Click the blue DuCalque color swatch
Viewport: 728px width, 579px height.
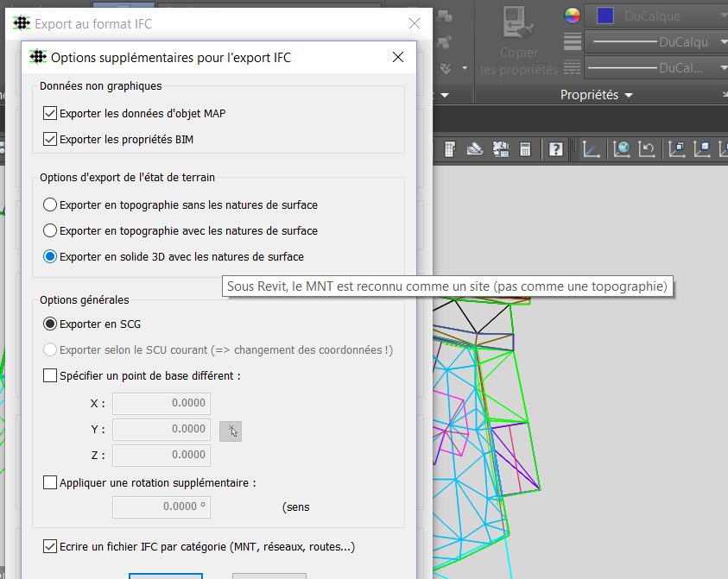[605, 16]
